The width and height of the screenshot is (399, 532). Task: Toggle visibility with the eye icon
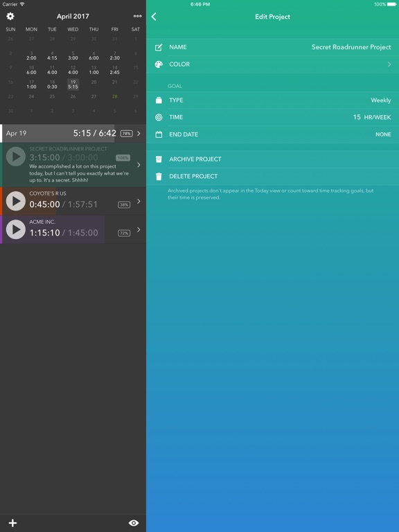(x=134, y=523)
